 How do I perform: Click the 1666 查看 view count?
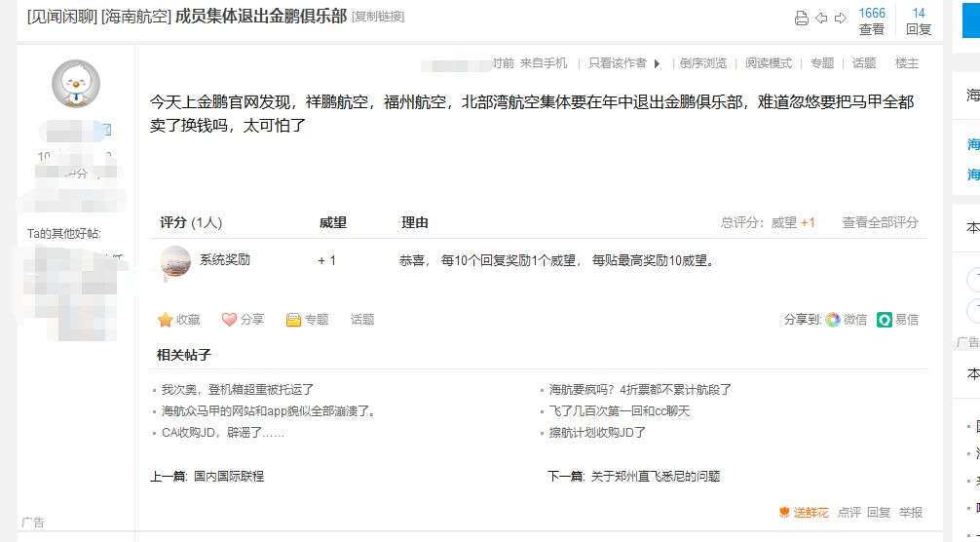[x=871, y=20]
